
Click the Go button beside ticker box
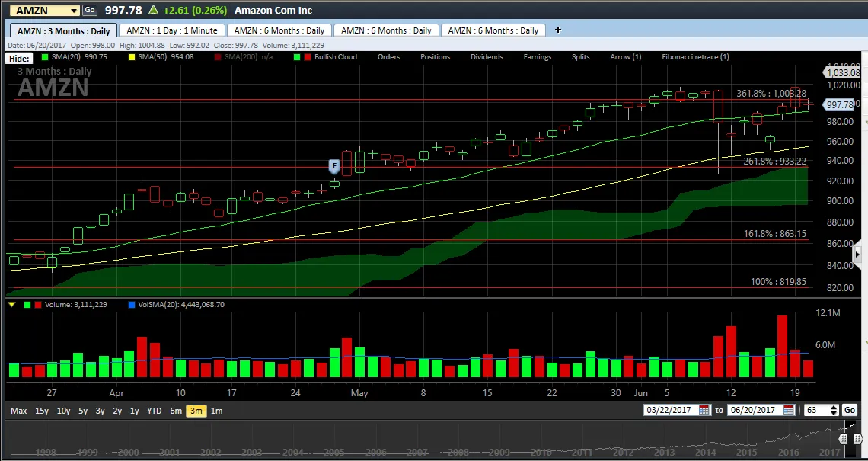tap(90, 10)
